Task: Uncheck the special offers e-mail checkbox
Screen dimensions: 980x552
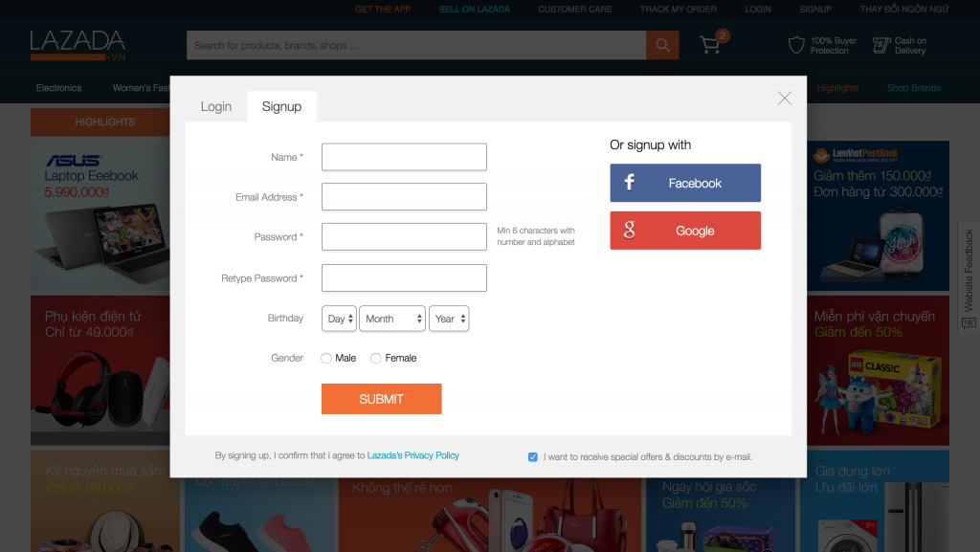Action: (x=533, y=456)
